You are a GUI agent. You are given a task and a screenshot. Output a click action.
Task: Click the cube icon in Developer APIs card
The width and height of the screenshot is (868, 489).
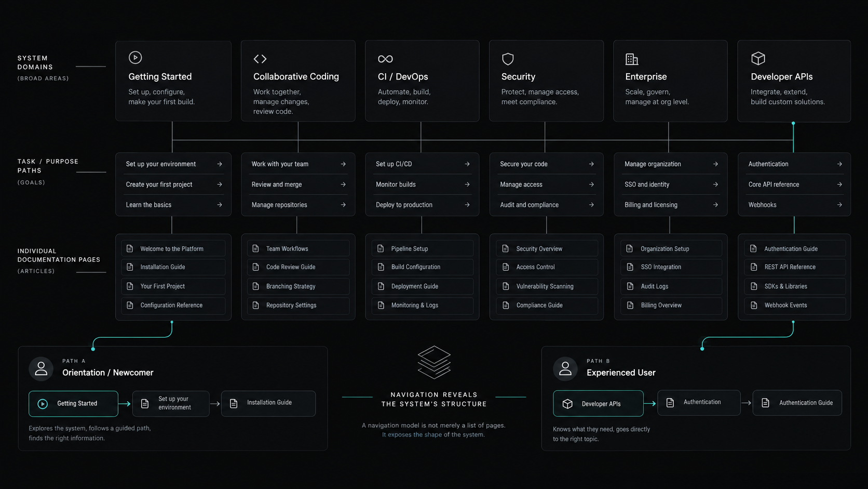[x=758, y=58]
